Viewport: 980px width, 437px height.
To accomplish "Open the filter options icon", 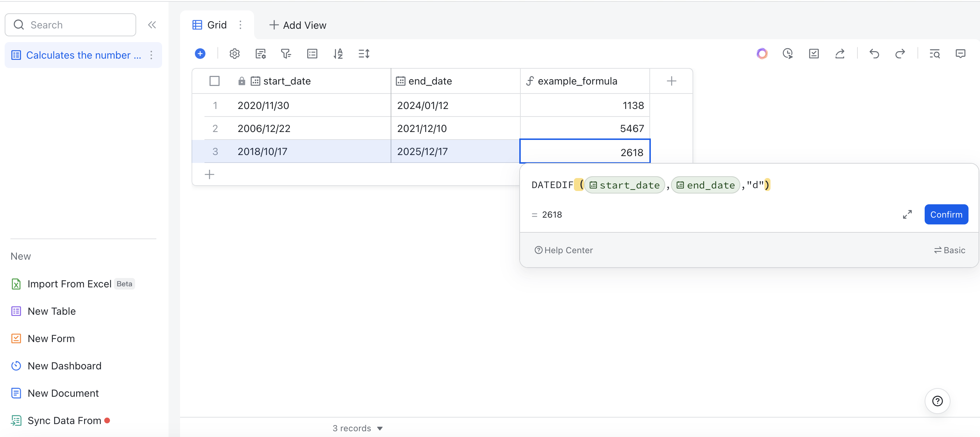I will pos(286,54).
